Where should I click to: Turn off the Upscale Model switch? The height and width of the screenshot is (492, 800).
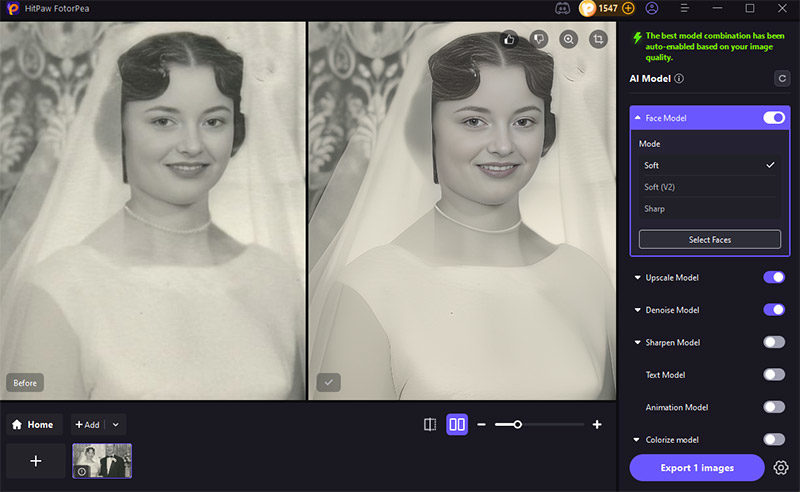click(x=774, y=277)
